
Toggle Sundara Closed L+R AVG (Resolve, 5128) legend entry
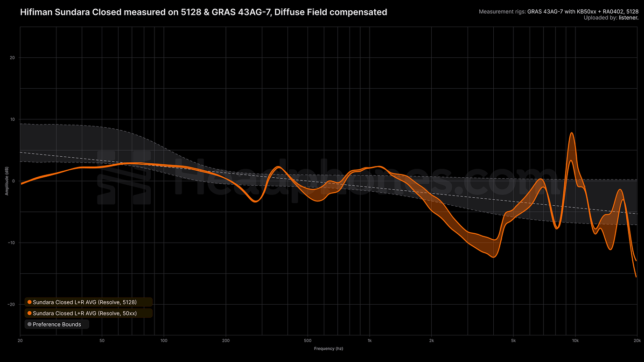click(x=89, y=302)
